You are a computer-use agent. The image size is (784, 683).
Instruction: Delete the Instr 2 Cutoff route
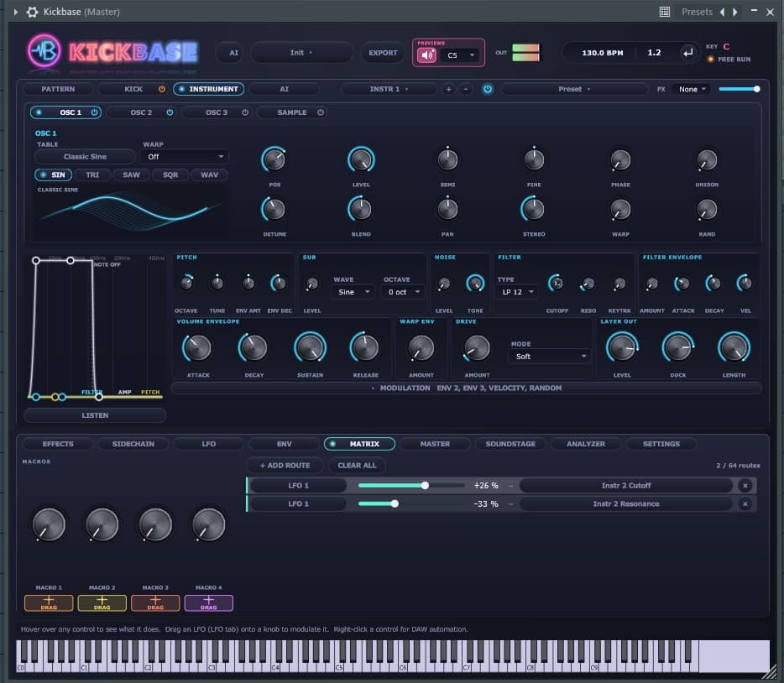pyautogui.click(x=745, y=485)
